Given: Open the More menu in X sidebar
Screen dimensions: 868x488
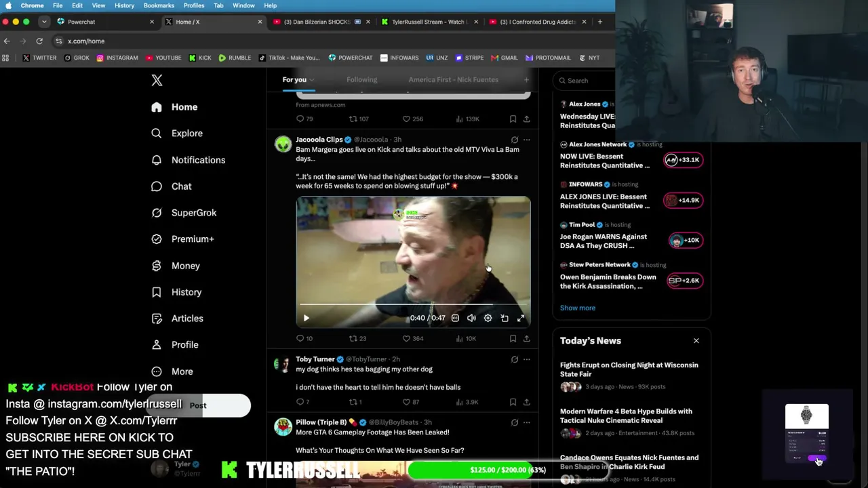Looking at the screenshot, I should [x=172, y=371].
